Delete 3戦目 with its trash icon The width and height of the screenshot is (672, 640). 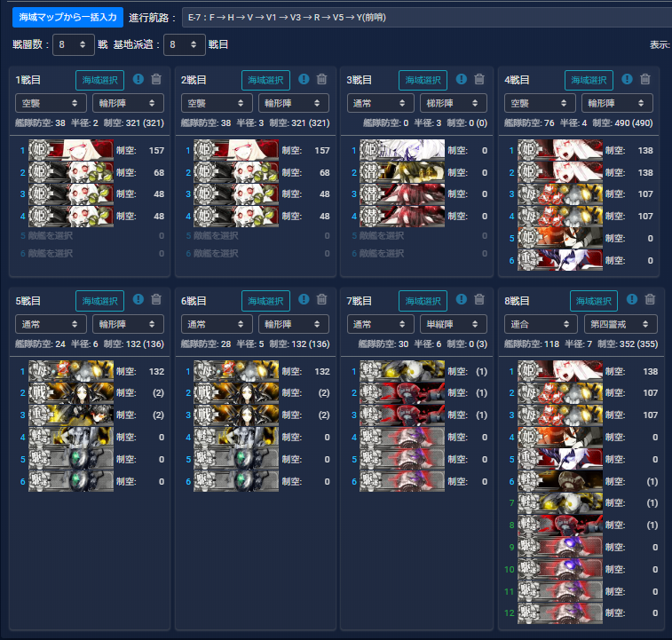pyautogui.click(x=479, y=79)
